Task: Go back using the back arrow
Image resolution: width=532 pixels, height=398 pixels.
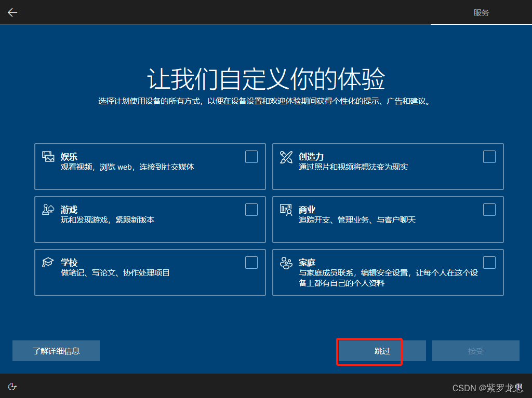Action: pyautogui.click(x=12, y=12)
